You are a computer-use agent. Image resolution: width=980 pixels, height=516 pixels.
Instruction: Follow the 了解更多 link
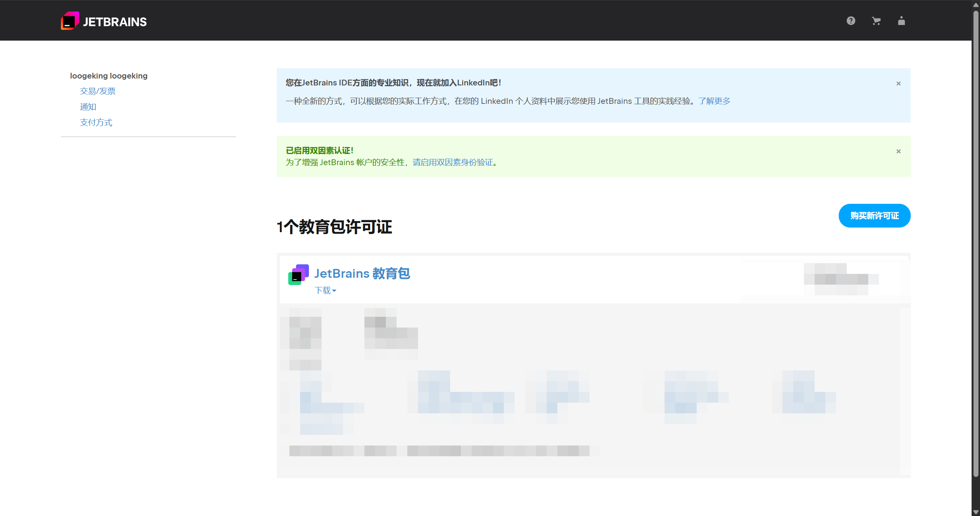click(x=714, y=101)
